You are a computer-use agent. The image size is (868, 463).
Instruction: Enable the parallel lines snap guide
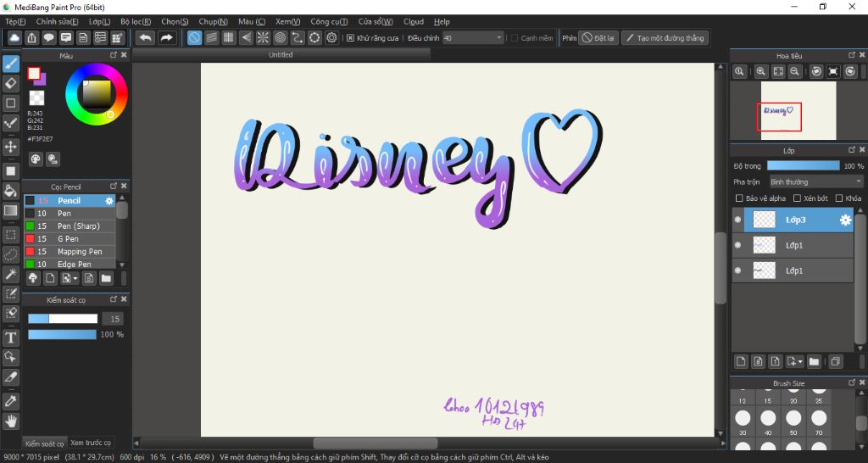(211, 37)
